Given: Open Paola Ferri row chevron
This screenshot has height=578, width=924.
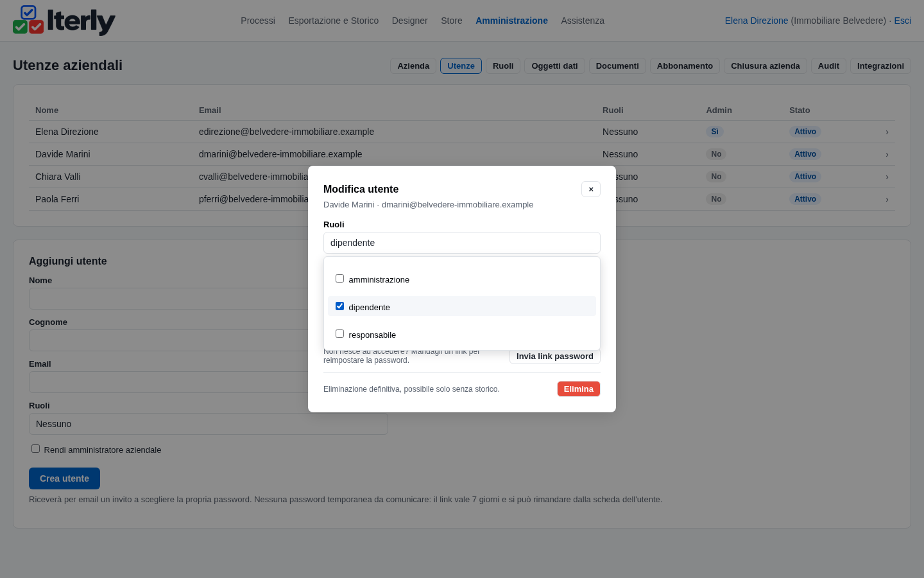Looking at the screenshot, I should click(887, 199).
